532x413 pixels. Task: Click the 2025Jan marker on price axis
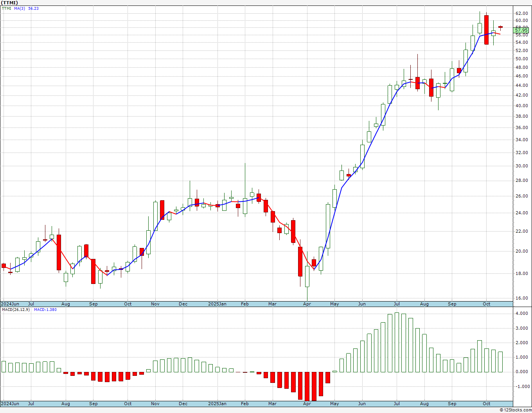[x=217, y=304]
